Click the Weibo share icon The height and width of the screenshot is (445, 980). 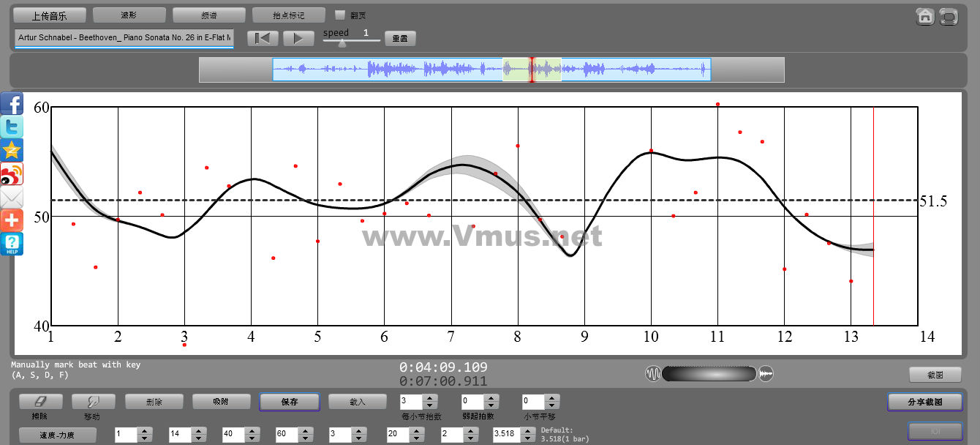click(x=12, y=174)
